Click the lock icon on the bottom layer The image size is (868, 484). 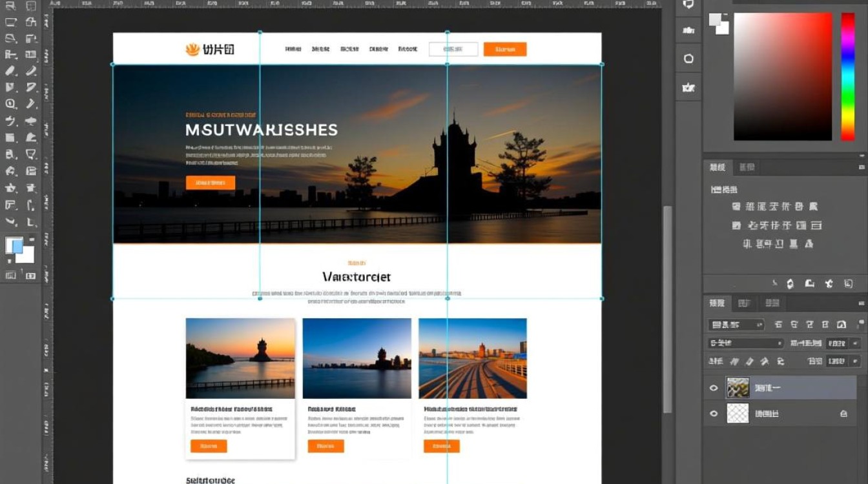tap(843, 413)
